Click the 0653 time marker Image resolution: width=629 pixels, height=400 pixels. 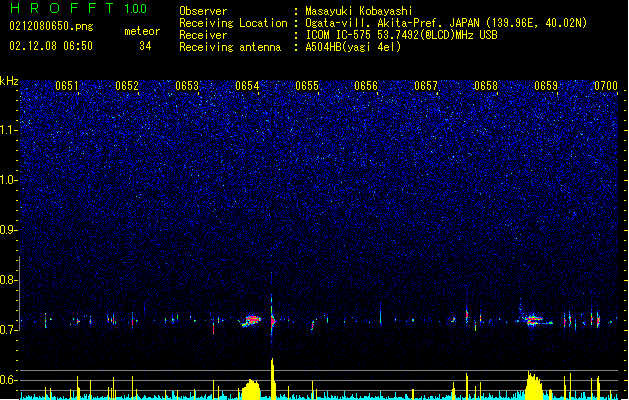click(187, 86)
